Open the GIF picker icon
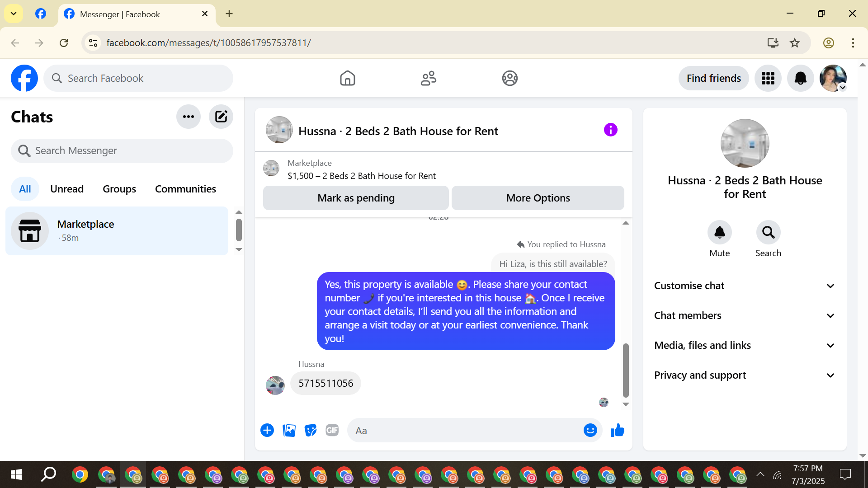The width and height of the screenshot is (868, 488). (x=332, y=430)
